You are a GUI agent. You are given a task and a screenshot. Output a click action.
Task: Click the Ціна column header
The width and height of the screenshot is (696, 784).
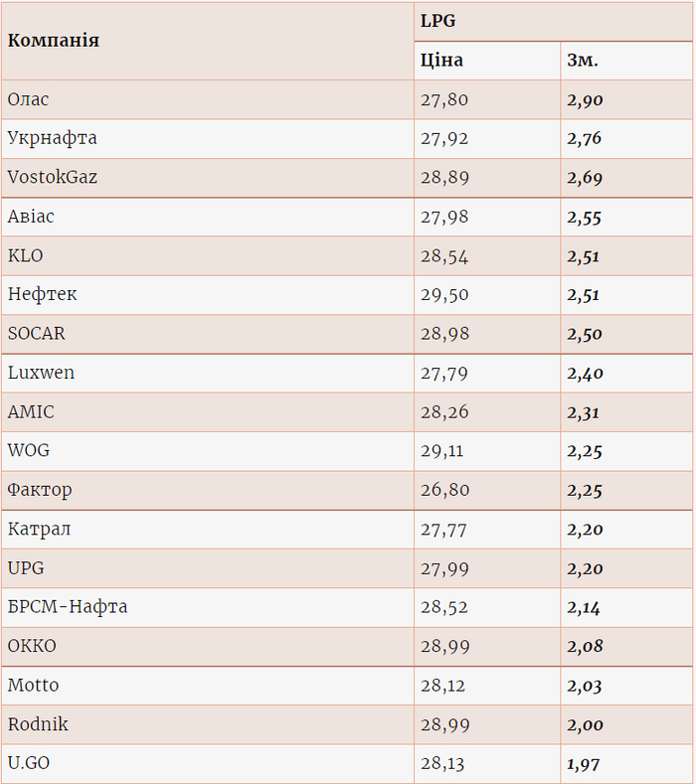pyautogui.click(x=441, y=61)
